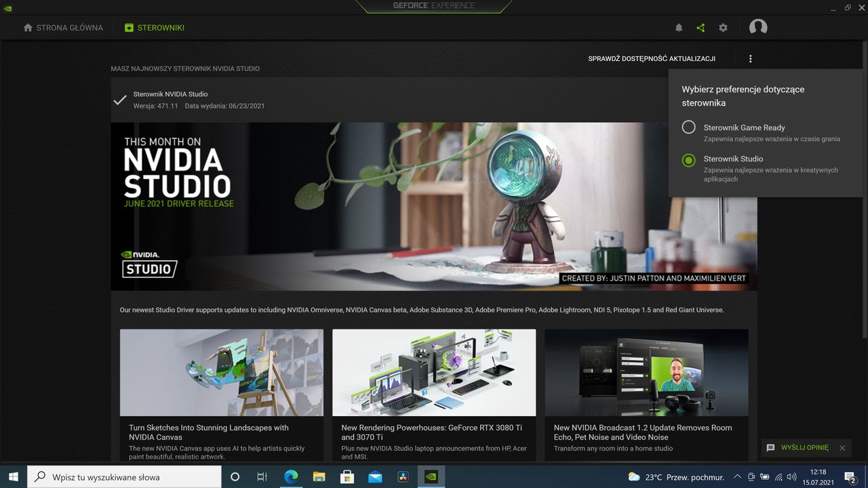Open Mail app from taskbar
Screen dimensions: 868x488
coord(375,476)
